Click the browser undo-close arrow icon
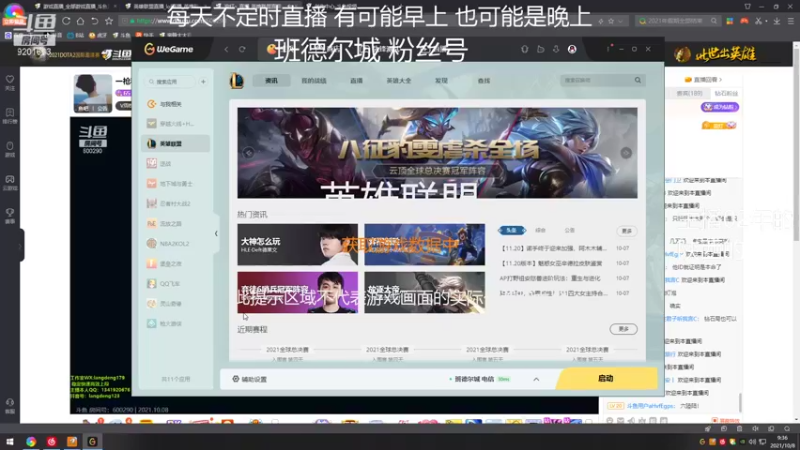Screen dimensions: 800x450 point(94,21)
